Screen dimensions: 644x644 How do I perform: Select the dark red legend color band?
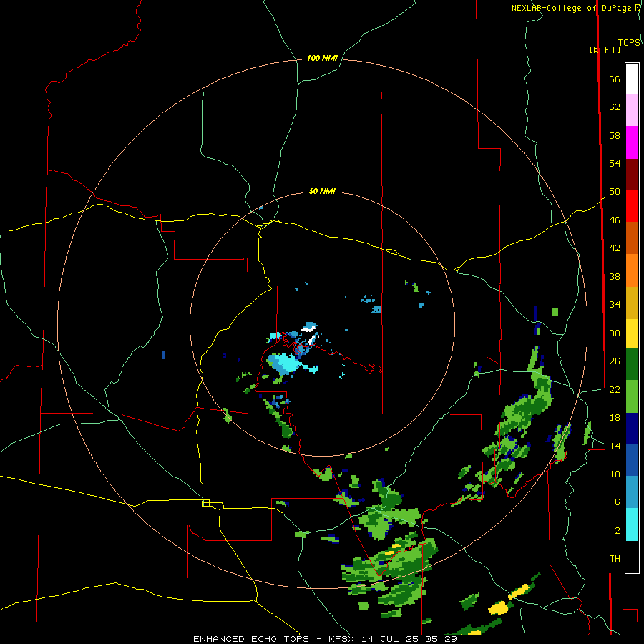pyautogui.click(x=632, y=174)
